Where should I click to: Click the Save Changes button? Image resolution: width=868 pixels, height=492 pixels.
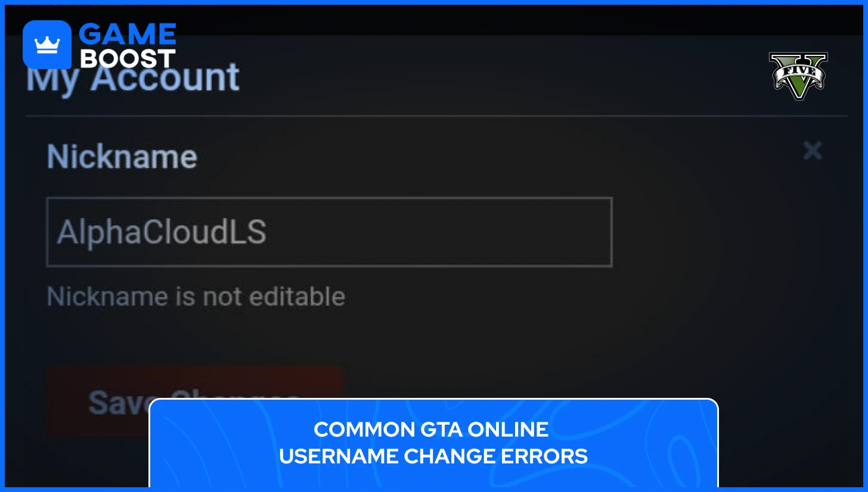coord(195,401)
